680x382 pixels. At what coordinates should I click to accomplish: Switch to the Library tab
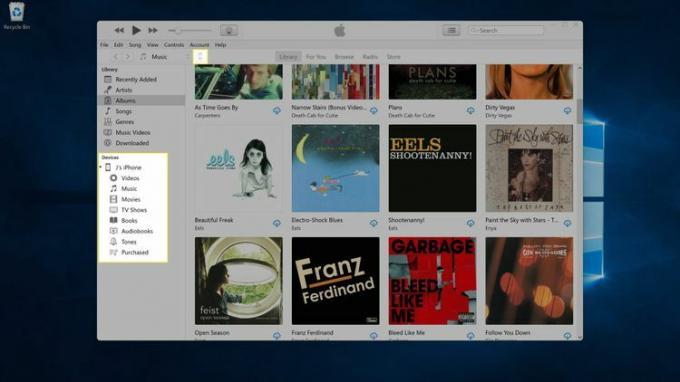[x=288, y=57]
